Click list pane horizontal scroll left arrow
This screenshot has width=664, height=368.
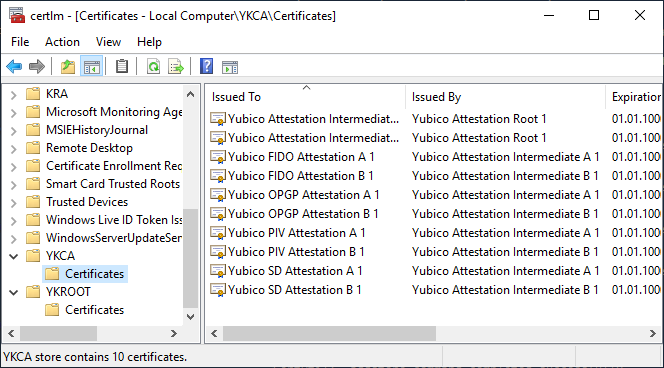point(214,334)
